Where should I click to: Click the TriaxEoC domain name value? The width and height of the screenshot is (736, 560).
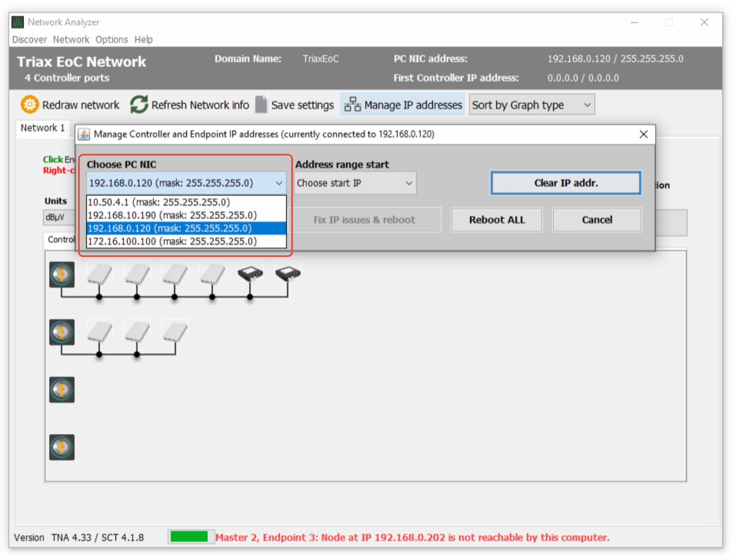(x=321, y=59)
